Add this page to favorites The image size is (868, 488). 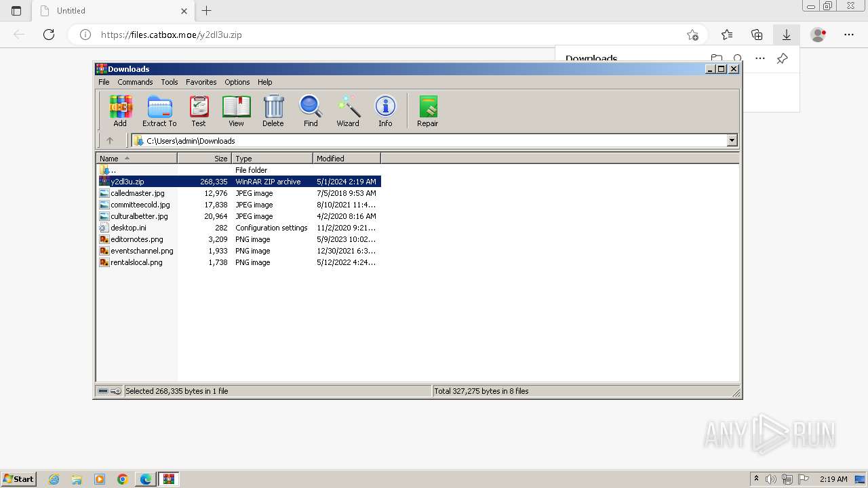(x=692, y=35)
